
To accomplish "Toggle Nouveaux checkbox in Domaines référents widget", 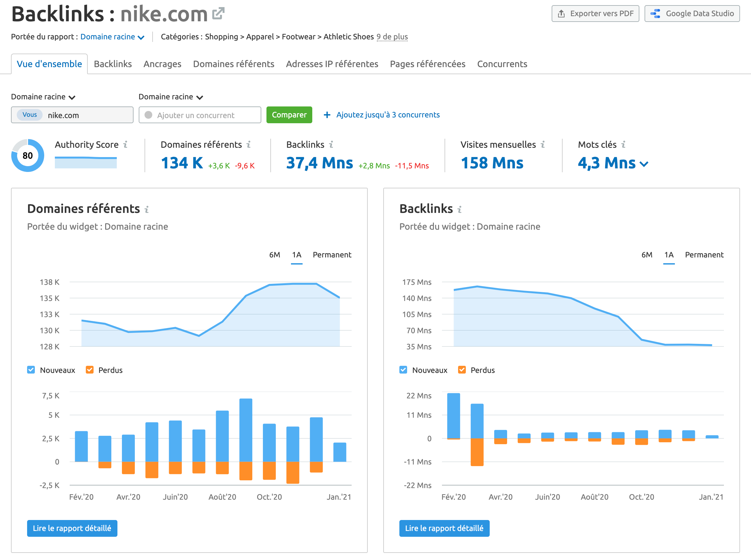I will click(31, 369).
